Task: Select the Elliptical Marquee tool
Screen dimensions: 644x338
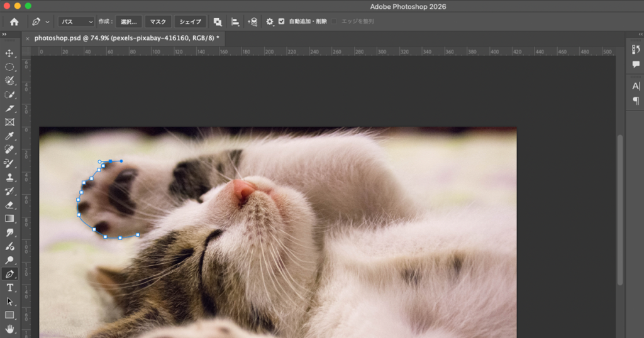Action: (x=9, y=67)
